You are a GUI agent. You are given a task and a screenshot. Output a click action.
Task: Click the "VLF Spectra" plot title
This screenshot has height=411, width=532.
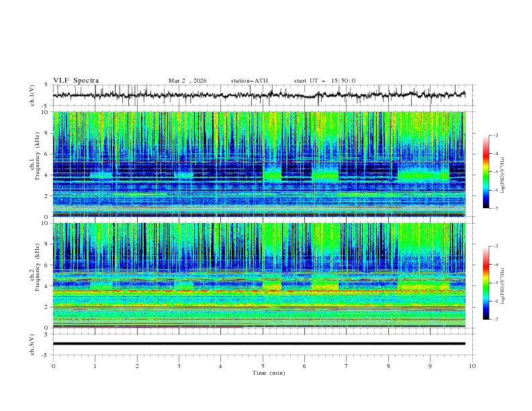(x=76, y=81)
